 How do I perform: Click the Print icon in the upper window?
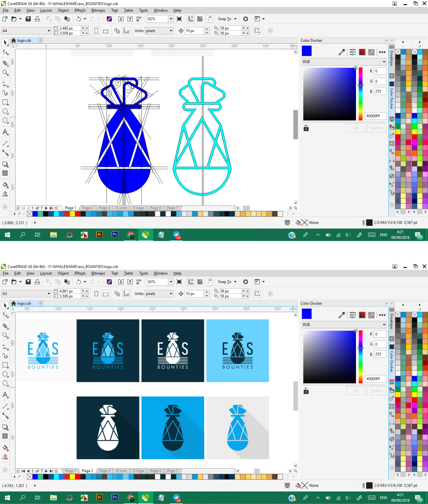coord(37,19)
